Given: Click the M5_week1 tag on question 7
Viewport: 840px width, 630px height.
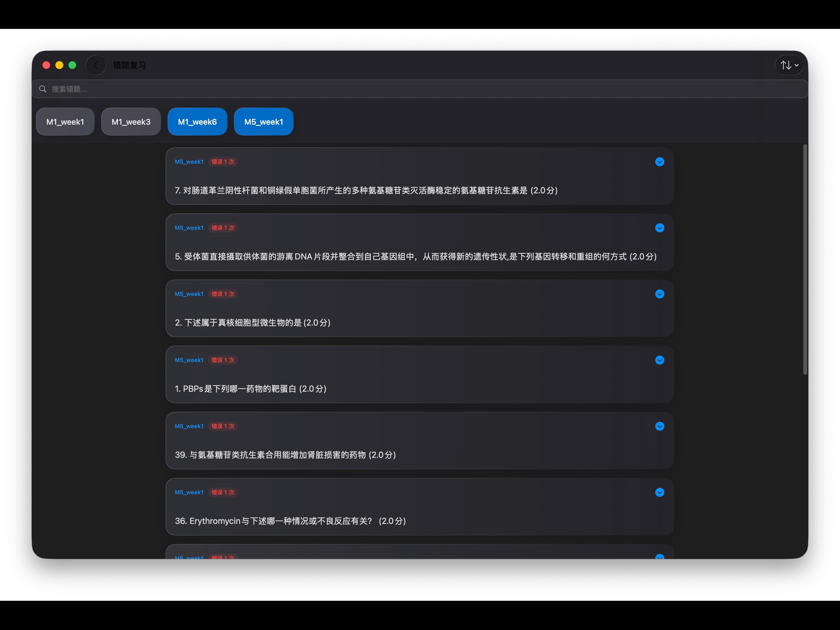Looking at the screenshot, I should [189, 162].
